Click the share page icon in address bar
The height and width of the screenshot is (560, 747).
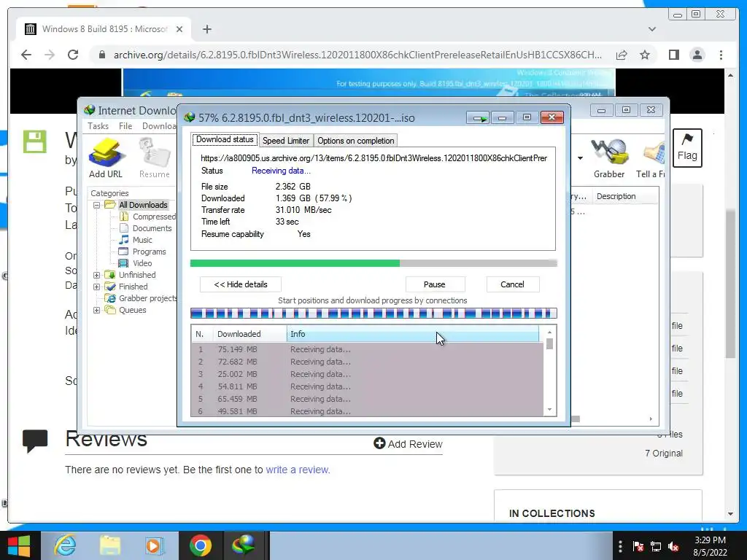tap(622, 55)
